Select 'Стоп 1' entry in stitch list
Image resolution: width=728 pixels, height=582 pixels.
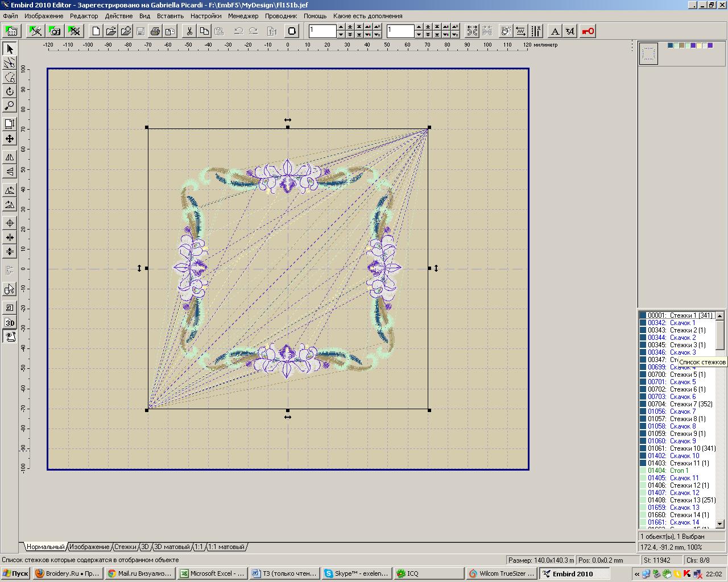[x=679, y=471]
